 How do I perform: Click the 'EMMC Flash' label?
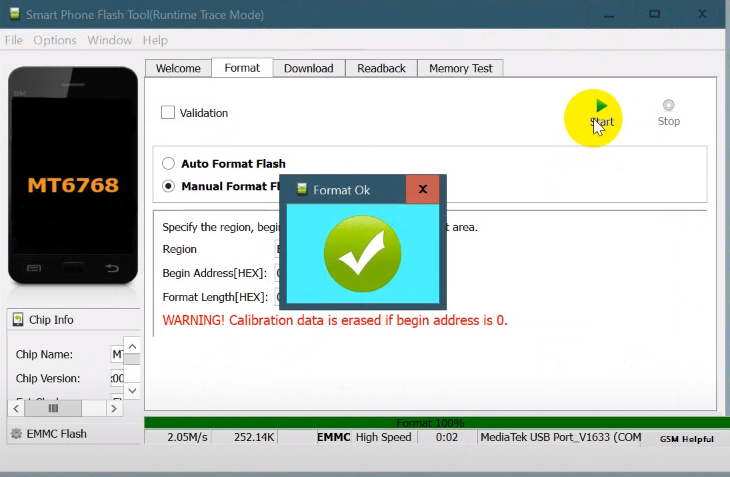[56, 434]
